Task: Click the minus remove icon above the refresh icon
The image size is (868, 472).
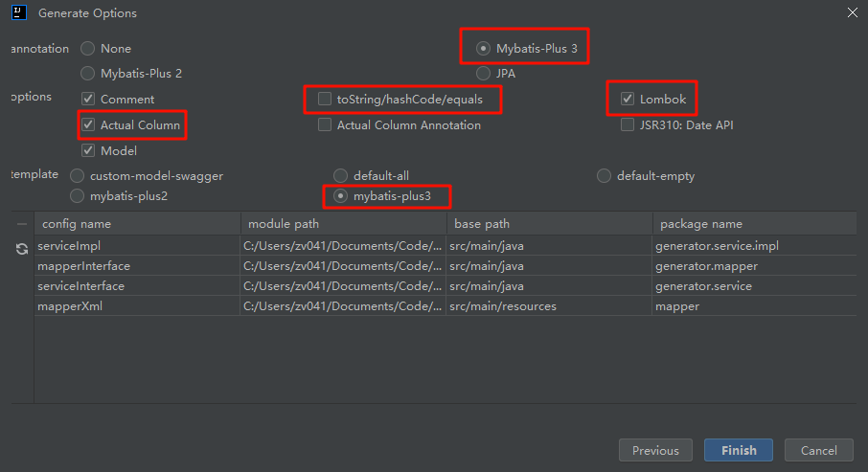Action: 22,224
